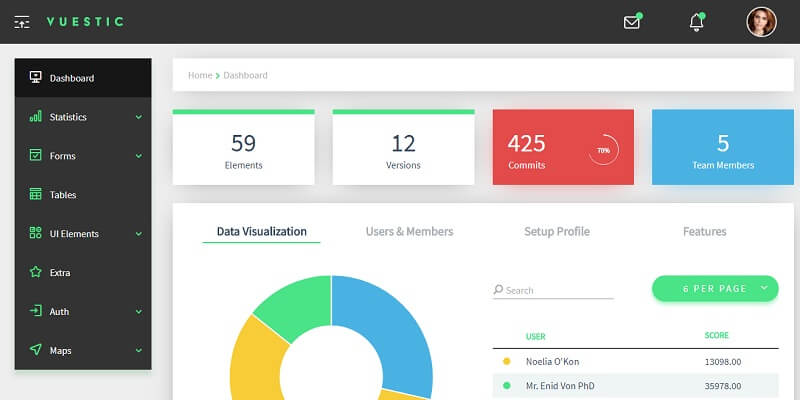
Task: Click the 12 Versions card
Action: (403, 147)
